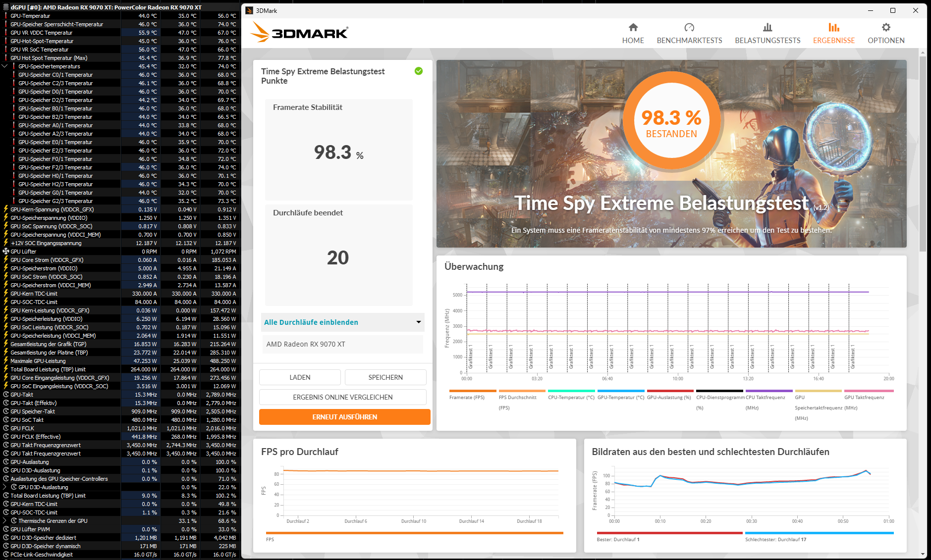Select the Gesamtleistung der Platine (TBP) row

120,353
